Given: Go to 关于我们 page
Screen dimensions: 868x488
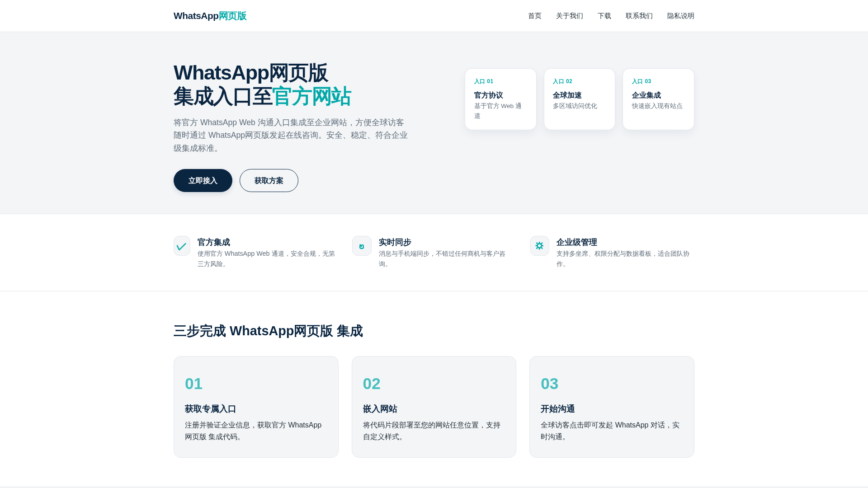Looking at the screenshot, I should pyautogui.click(x=570, y=16).
